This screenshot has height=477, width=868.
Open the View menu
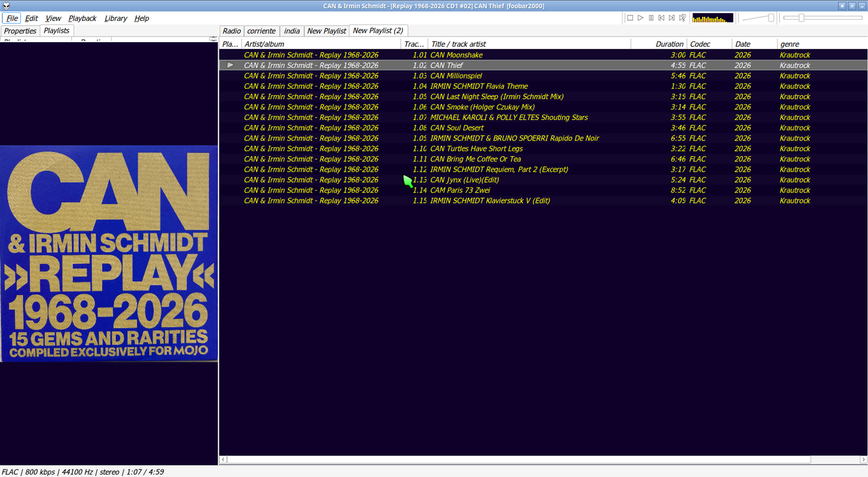(x=53, y=18)
